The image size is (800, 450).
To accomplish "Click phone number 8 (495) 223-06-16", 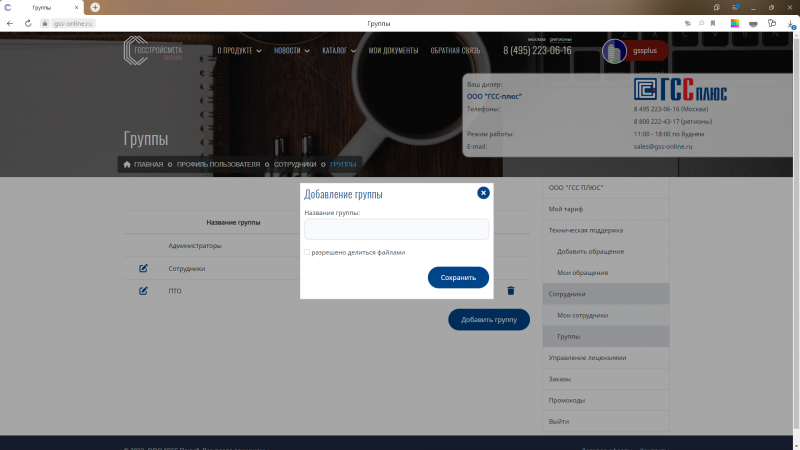I will click(537, 51).
